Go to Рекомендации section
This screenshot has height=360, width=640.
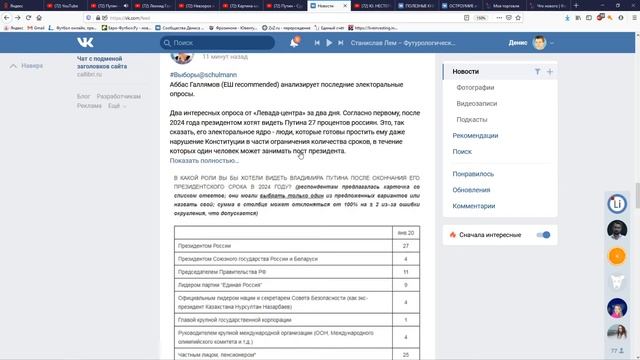coord(475,135)
